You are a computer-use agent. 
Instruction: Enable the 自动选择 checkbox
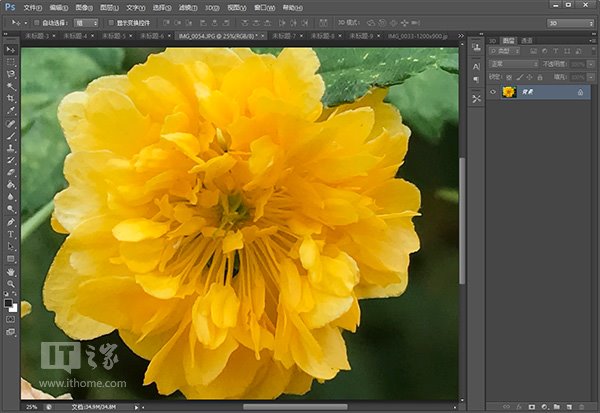[37, 21]
